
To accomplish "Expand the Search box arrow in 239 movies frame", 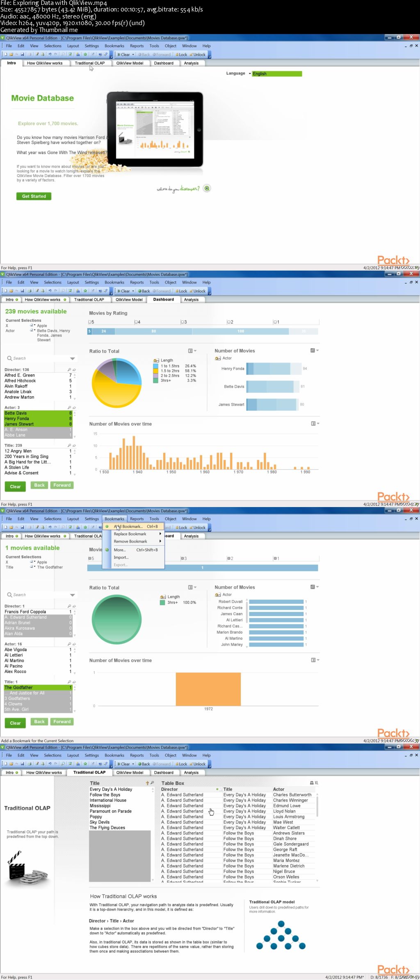I will [x=72, y=358].
